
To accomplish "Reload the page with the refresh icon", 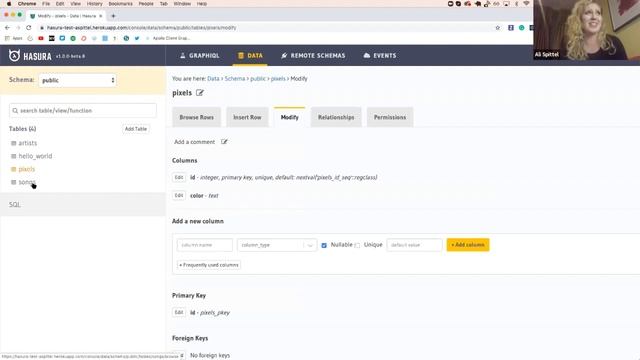I will click(x=29, y=28).
